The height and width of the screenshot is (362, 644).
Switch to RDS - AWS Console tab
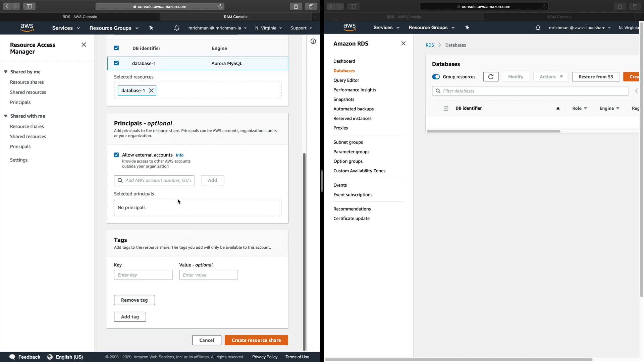point(80,17)
